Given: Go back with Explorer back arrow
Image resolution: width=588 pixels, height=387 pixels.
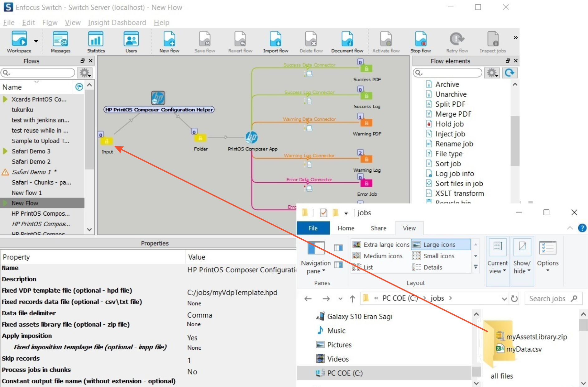Looking at the screenshot, I should tap(308, 299).
